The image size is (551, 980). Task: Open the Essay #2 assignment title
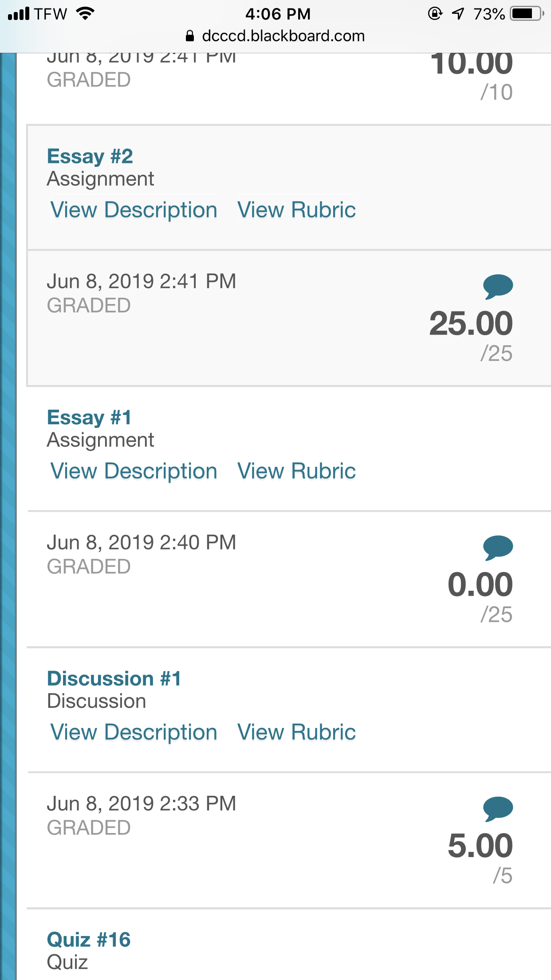pos(90,156)
